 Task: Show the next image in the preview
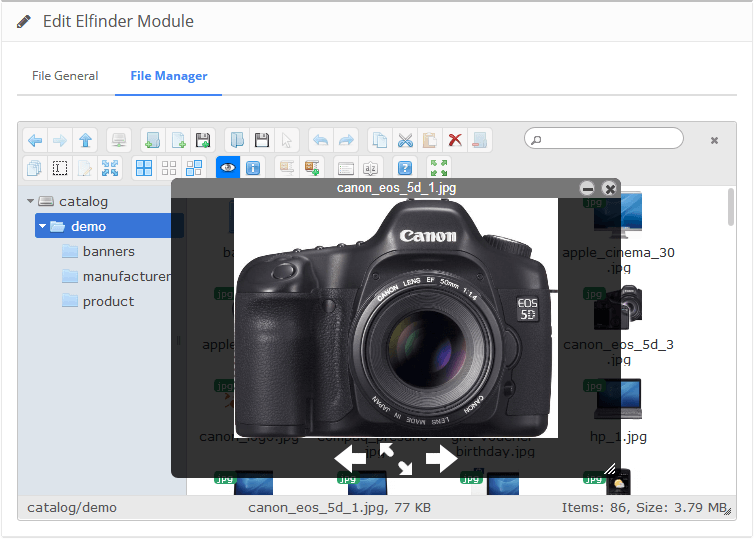pos(441,458)
